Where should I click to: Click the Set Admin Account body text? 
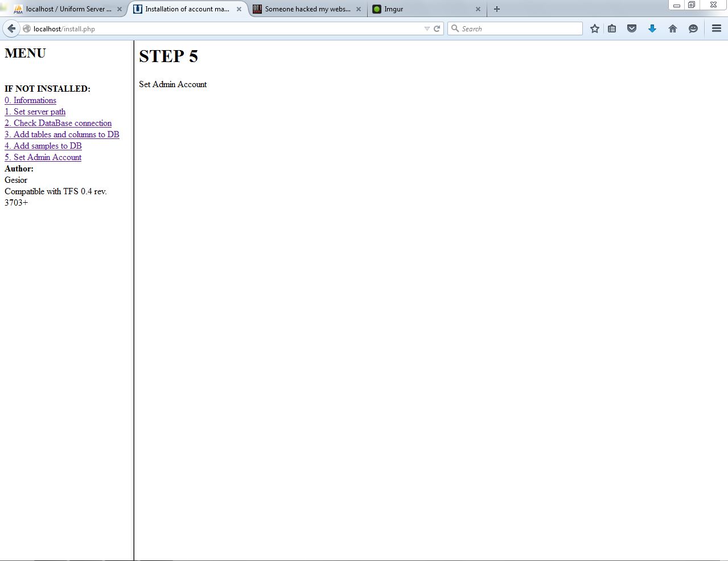172,84
